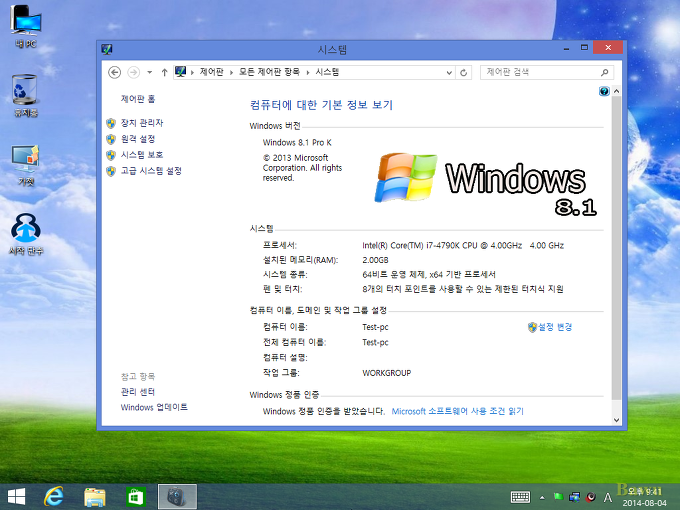Click the WORKGROUP value
The width and height of the screenshot is (680, 510).
pos(386,373)
